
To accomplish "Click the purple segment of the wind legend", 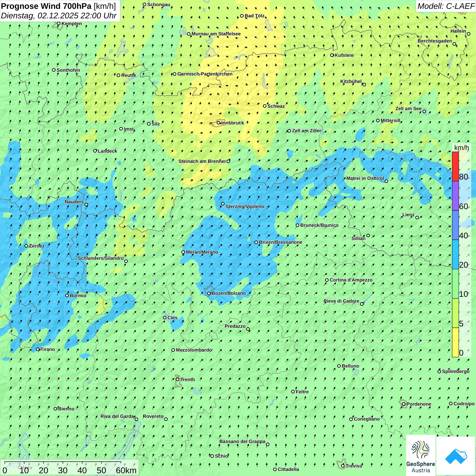I will (x=455, y=196).
